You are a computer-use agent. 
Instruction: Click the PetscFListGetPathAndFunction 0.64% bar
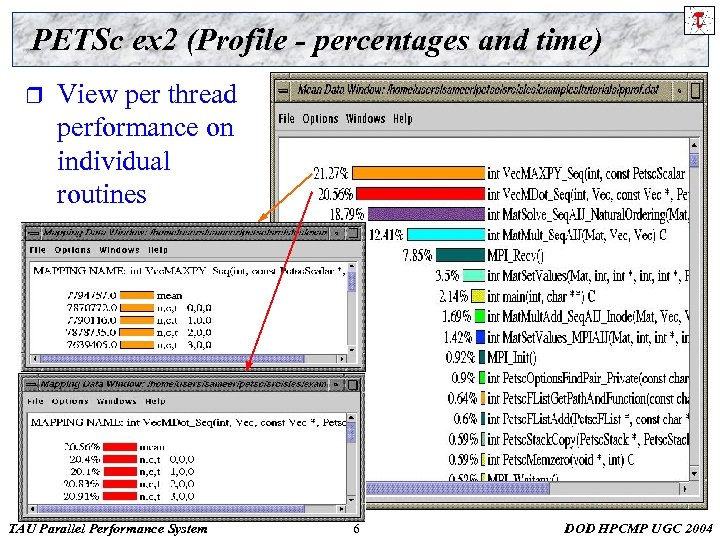[x=483, y=398]
